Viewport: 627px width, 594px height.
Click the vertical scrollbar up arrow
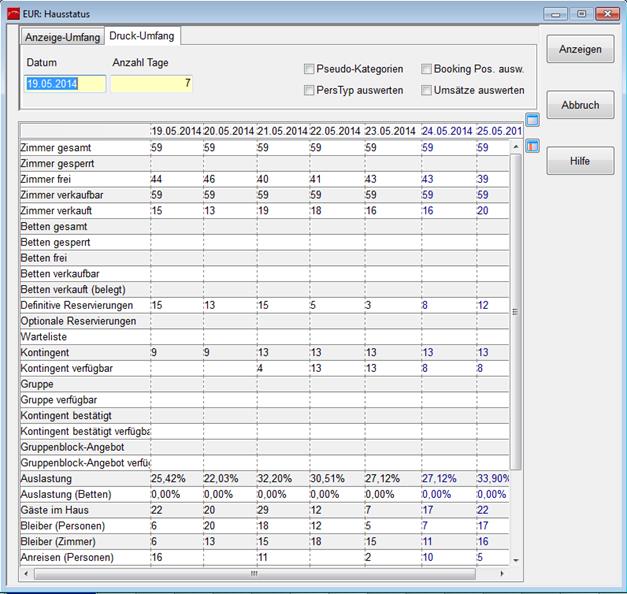point(516,145)
